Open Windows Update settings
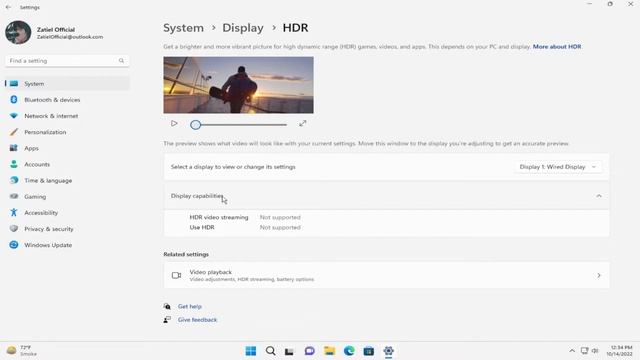 click(x=67, y=245)
